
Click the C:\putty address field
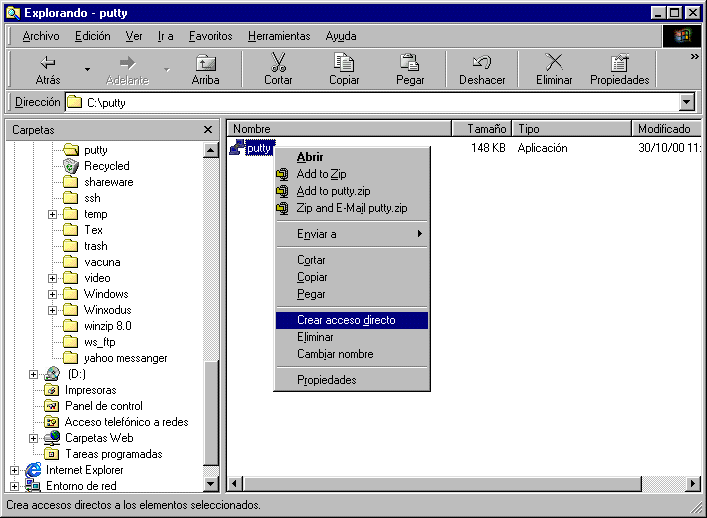point(372,102)
